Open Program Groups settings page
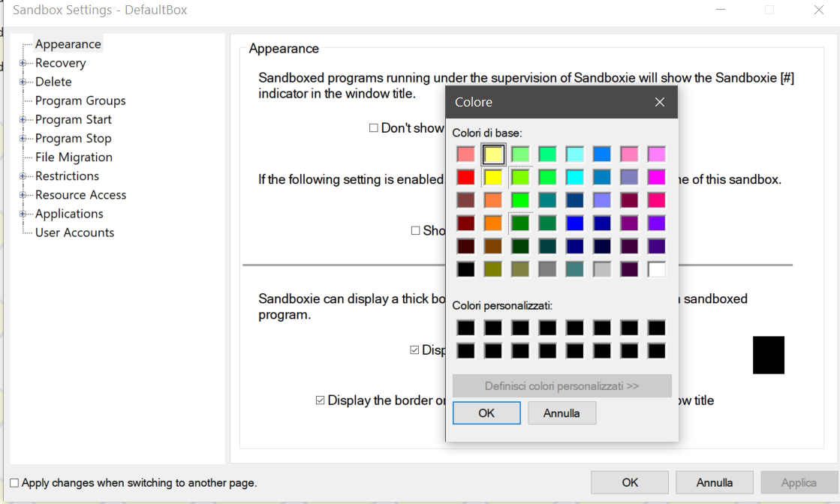 click(80, 100)
